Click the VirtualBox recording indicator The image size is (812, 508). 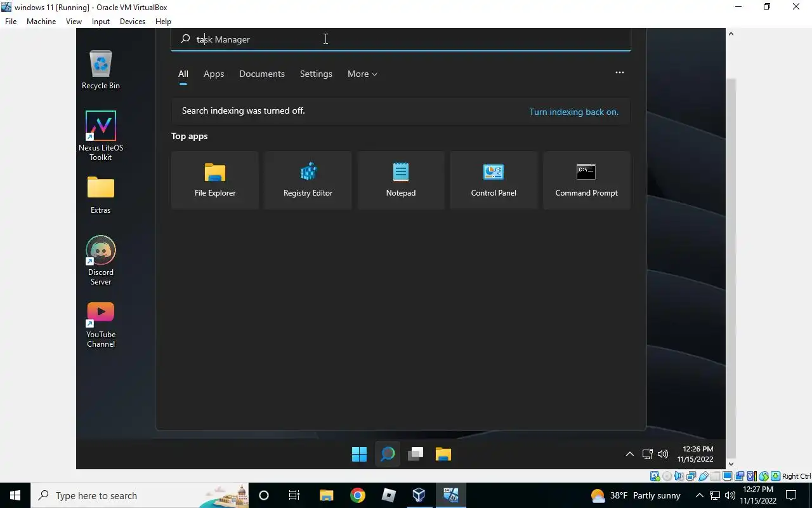tap(739, 476)
